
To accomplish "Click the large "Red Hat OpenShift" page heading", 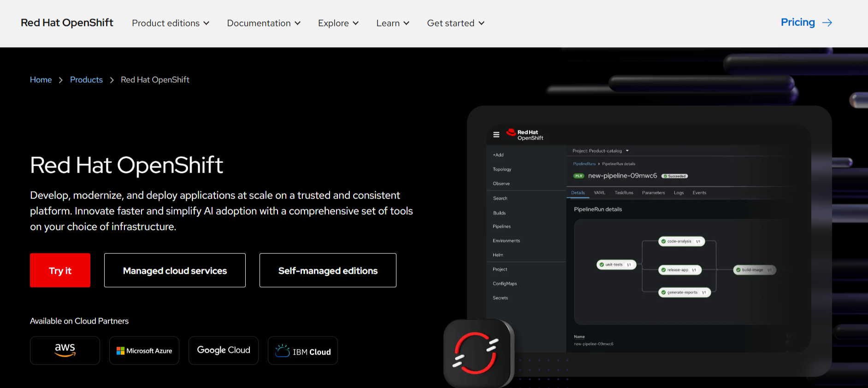I will pyautogui.click(x=126, y=165).
